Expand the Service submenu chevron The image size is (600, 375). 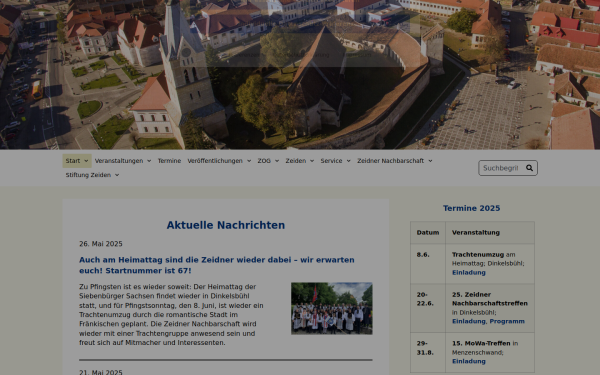coord(349,161)
